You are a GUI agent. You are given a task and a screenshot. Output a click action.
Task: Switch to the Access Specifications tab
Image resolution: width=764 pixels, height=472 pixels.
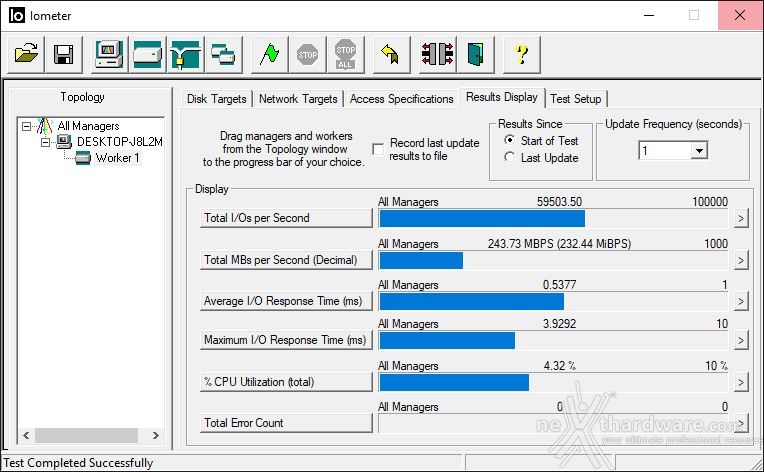coord(401,99)
